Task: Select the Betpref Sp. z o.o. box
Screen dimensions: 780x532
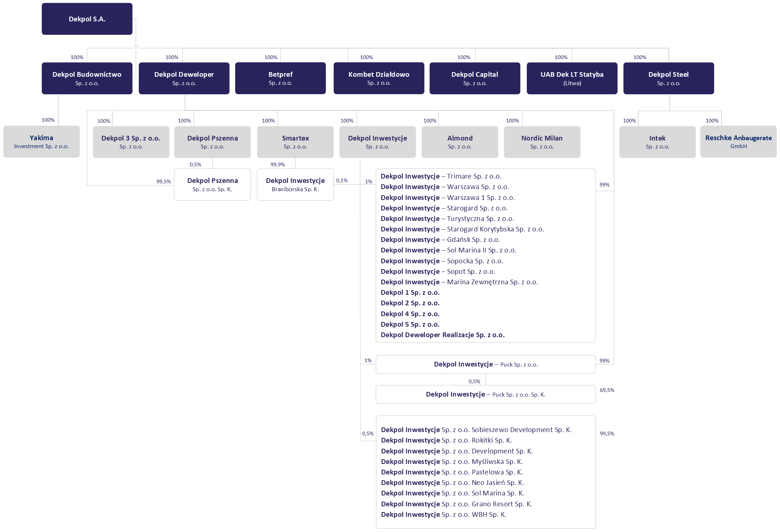Action: (x=280, y=78)
